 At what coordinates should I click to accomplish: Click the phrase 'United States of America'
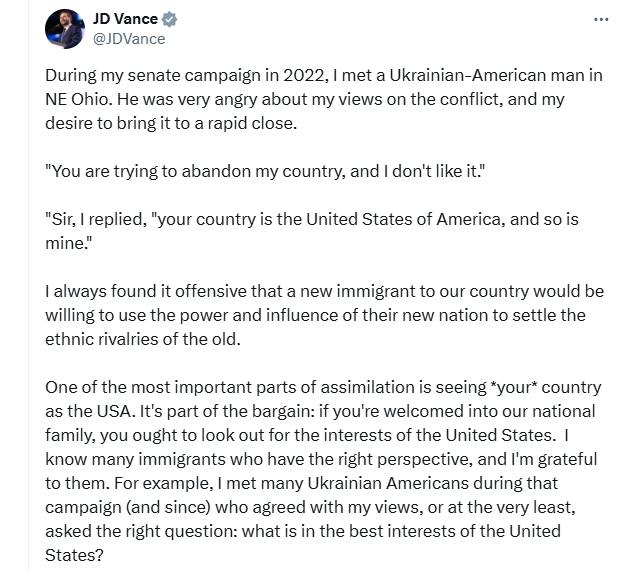[403, 219]
